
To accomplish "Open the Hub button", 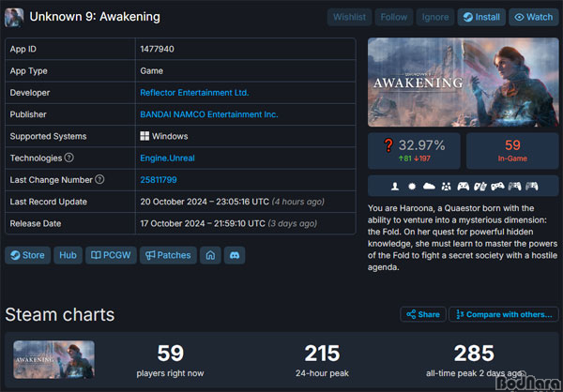I will point(68,255).
